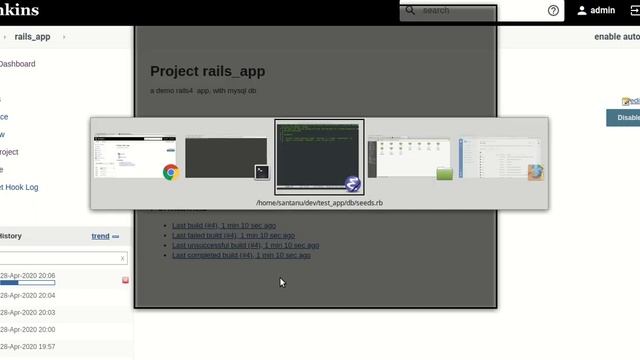Click the Disable project button
The width and height of the screenshot is (640, 360).
pyautogui.click(x=623, y=118)
